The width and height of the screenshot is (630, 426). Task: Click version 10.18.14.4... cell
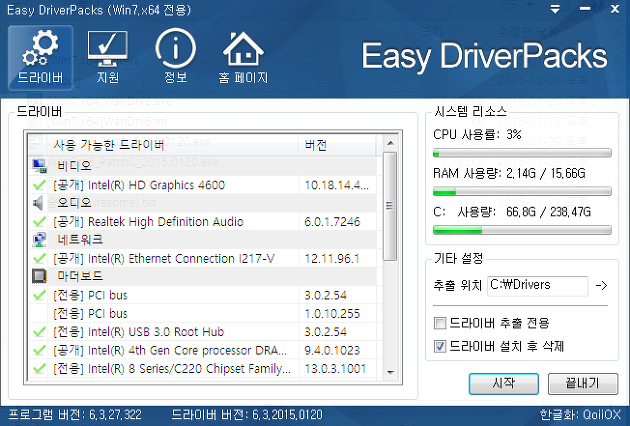337,185
